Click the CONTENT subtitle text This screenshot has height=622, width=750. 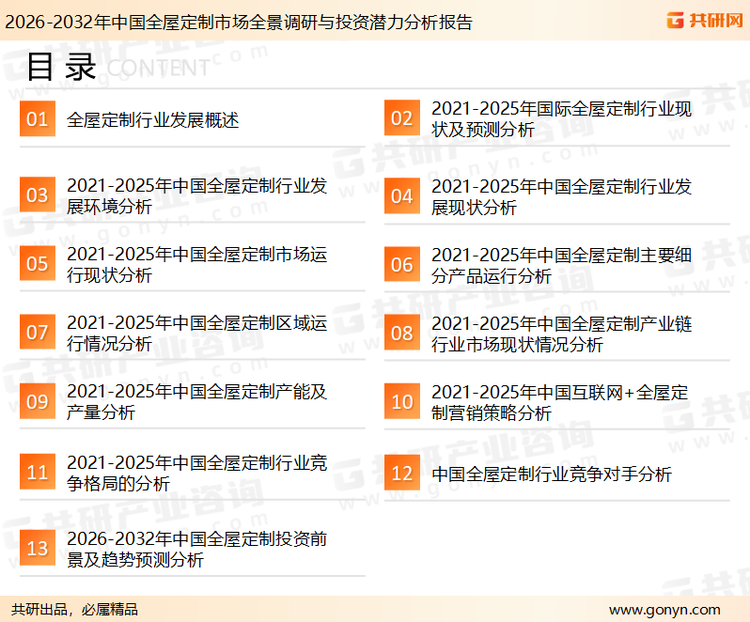tap(158, 68)
